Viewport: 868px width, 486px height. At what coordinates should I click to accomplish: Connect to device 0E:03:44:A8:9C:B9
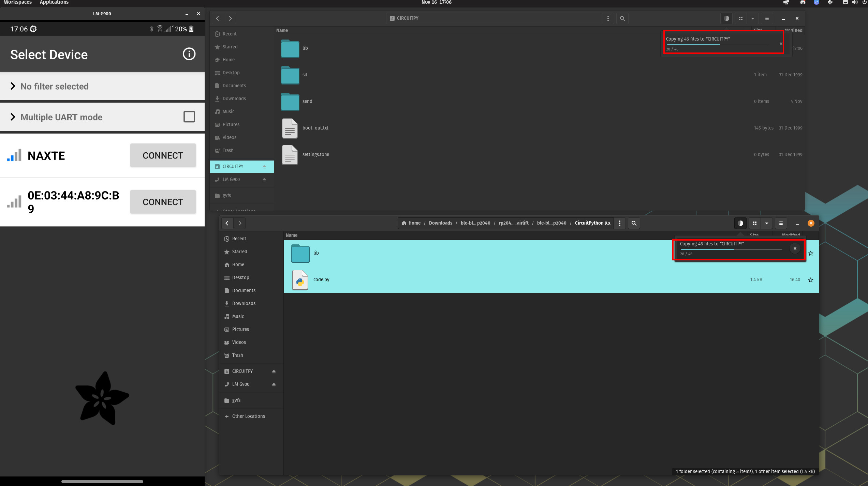163,202
